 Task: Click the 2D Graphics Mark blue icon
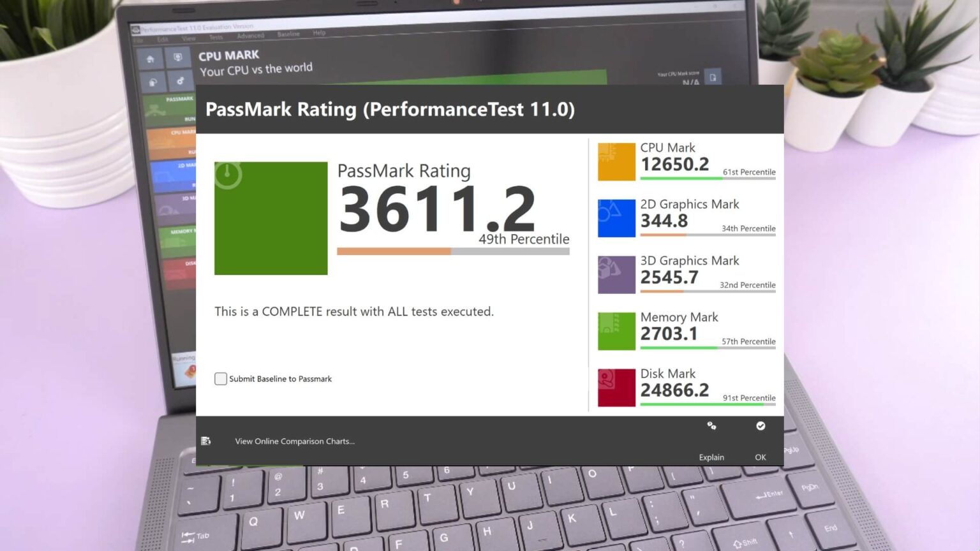click(615, 217)
